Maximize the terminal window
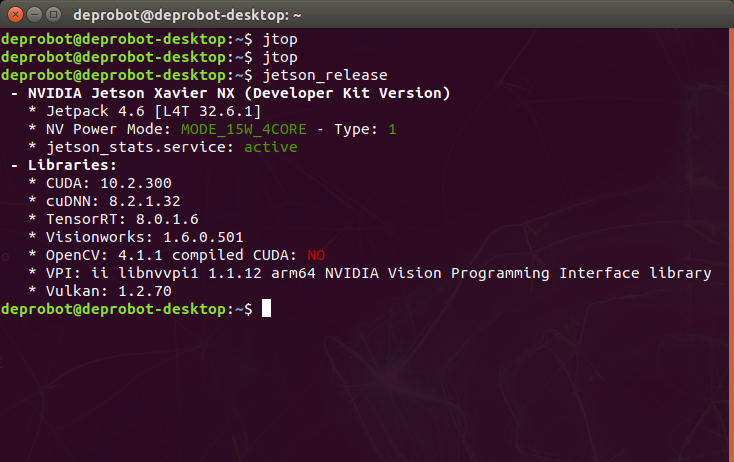 (x=54, y=15)
